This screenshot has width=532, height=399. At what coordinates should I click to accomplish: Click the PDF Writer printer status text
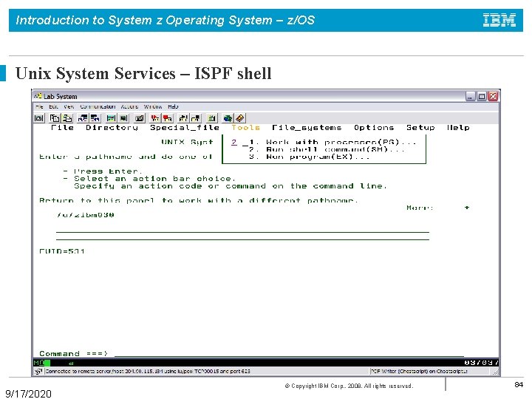click(x=419, y=371)
